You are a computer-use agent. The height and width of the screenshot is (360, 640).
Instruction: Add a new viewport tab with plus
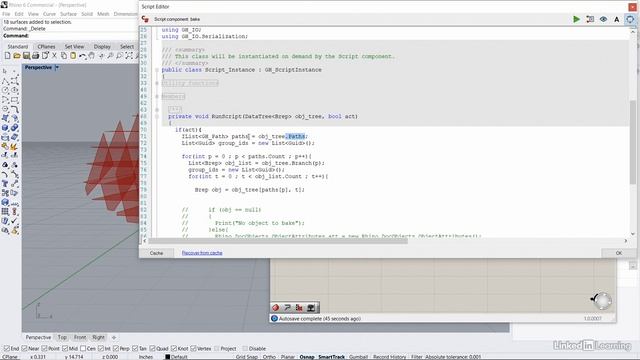tap(114, 338)
